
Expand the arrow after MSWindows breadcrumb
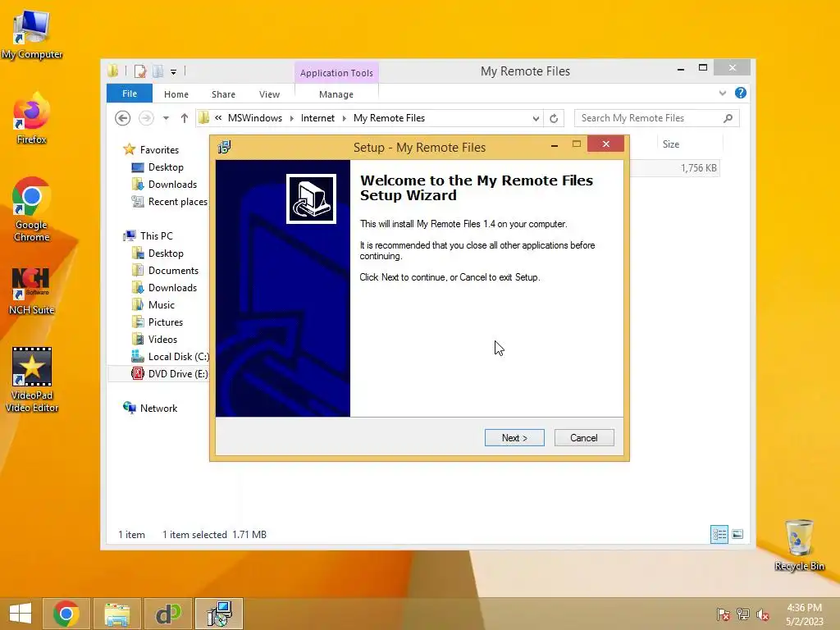click(x=291, y=118)
